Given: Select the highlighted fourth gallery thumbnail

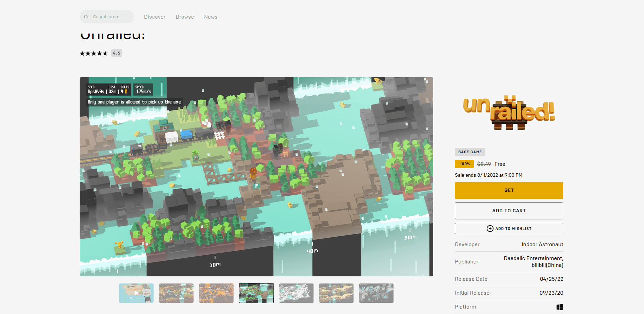Looking at the screenshot, I should (256, 293).
